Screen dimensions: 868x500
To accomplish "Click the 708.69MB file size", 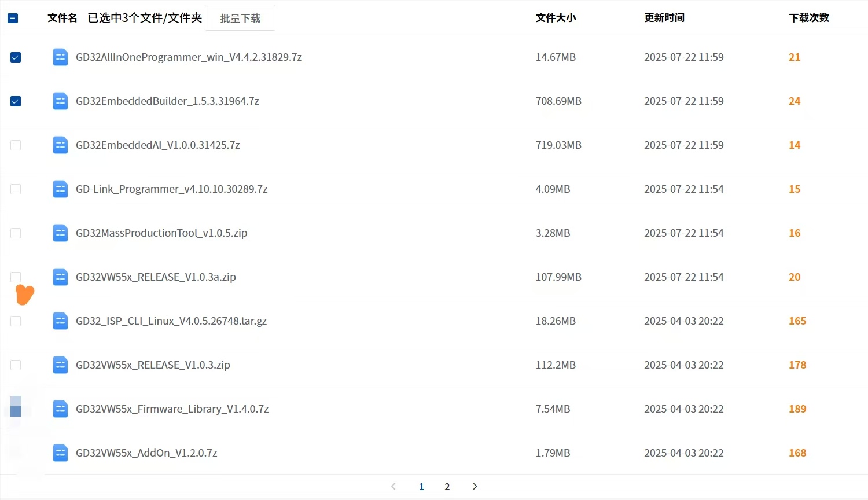I will pos(558,101).
